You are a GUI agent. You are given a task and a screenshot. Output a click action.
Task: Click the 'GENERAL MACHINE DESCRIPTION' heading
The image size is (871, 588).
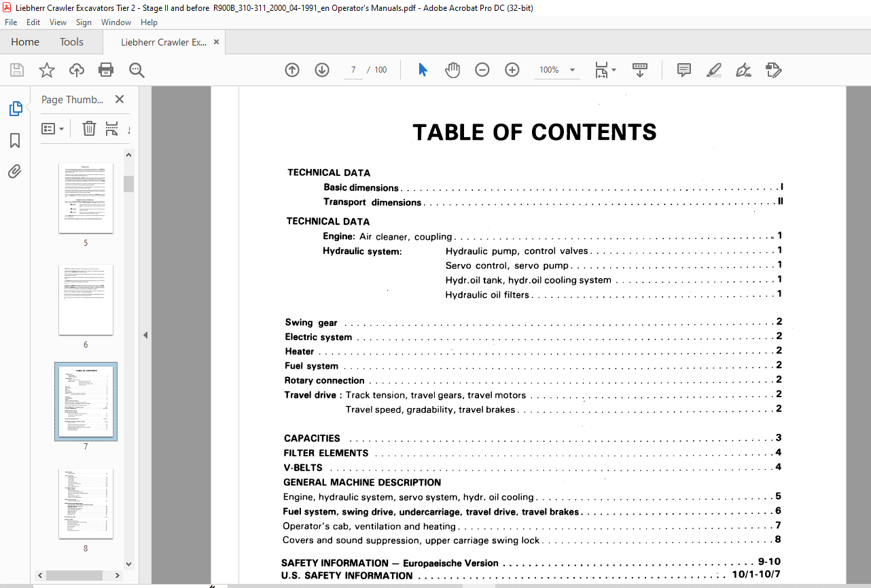pos(362,483)
